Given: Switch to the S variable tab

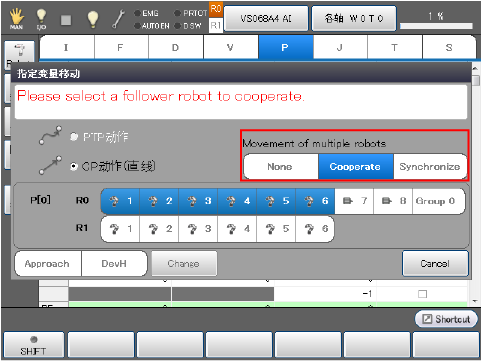Looking at the screenshot, I should 449,48.
